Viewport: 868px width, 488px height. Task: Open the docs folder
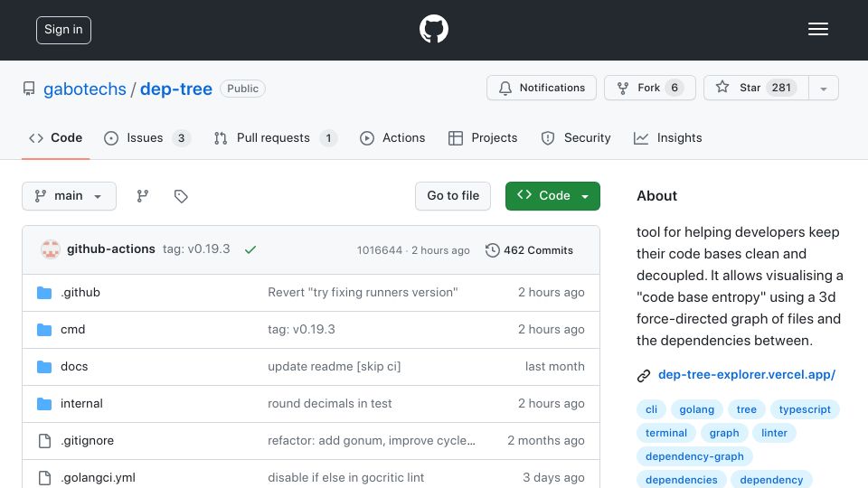coord(74,366)
